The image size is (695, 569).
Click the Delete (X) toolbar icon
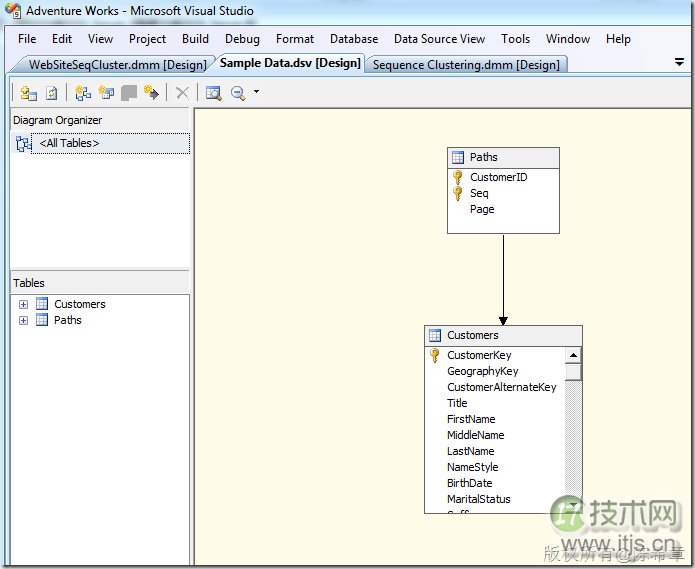click(182, 93)
